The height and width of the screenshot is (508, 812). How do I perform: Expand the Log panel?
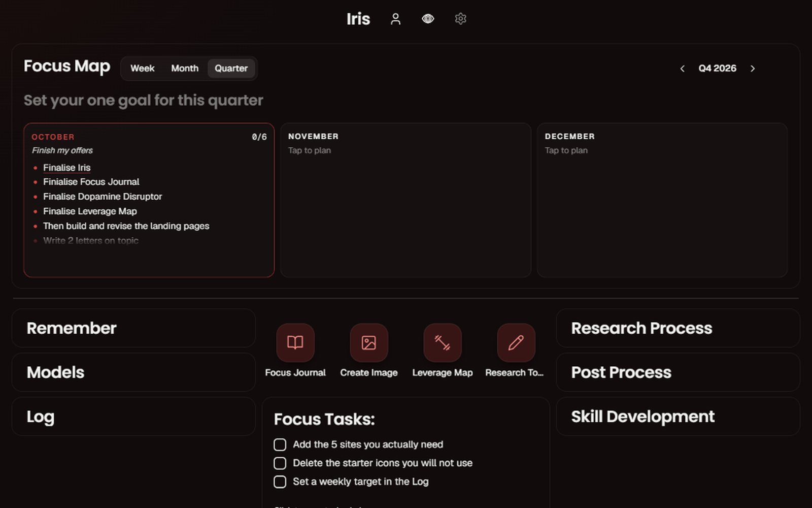[x=133, y=417]
